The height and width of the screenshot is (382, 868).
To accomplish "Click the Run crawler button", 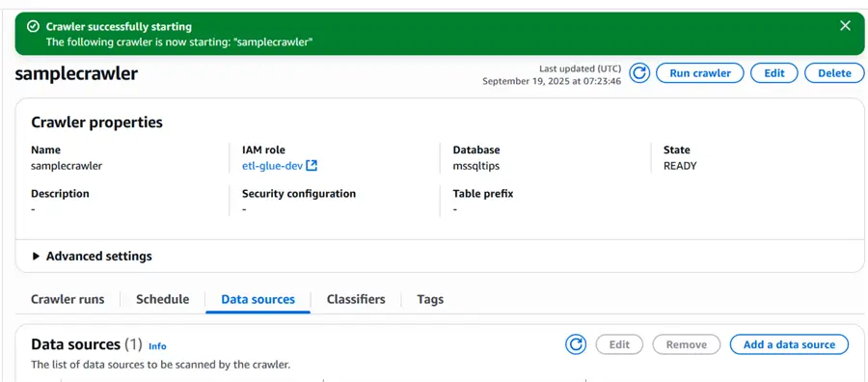I will point(700,73).
